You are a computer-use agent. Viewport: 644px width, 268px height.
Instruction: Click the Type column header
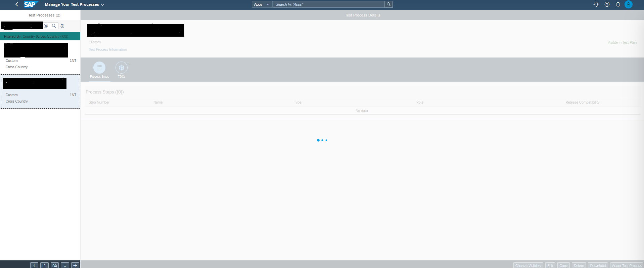point(298,102)
